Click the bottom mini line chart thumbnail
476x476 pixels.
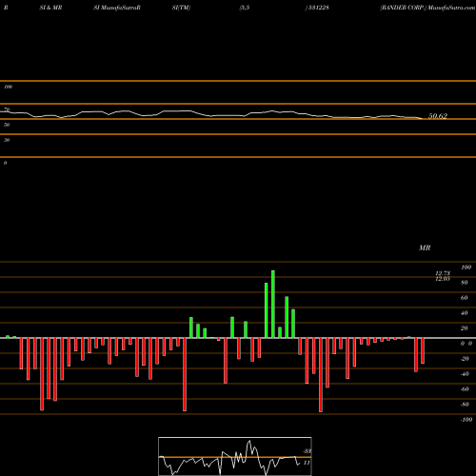[x=235, y=456]
